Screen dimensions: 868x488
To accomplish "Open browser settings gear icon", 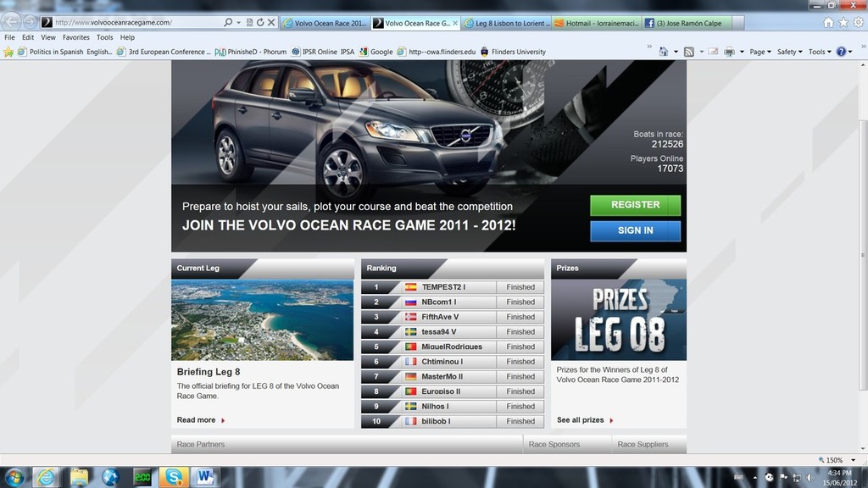I will tap(858, 23).
